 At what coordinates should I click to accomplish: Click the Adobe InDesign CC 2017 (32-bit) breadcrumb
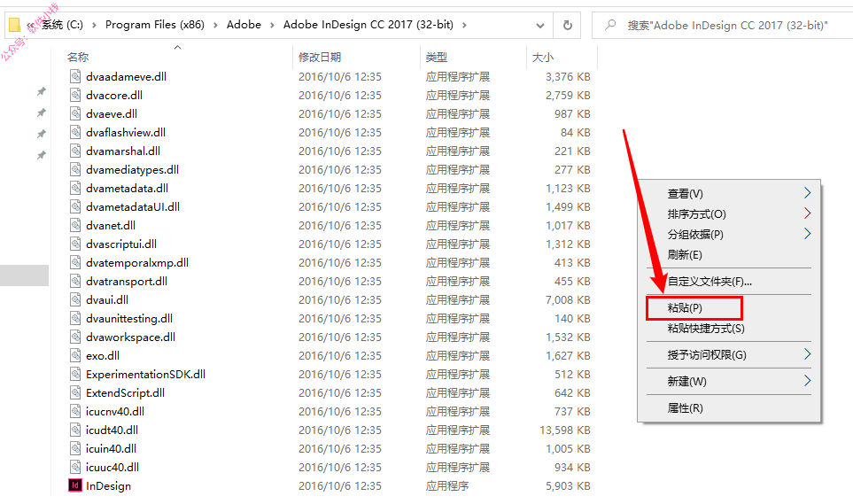(x=368, y=25)
